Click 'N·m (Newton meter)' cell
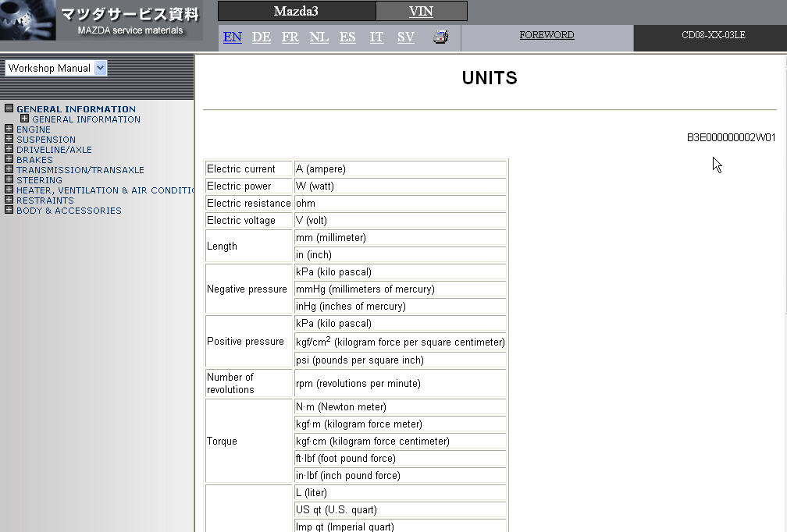The image size is (787, 532). click(400, 406)
